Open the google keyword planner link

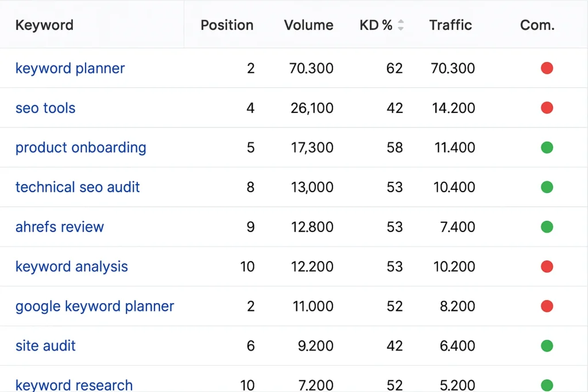click(95, 306)
